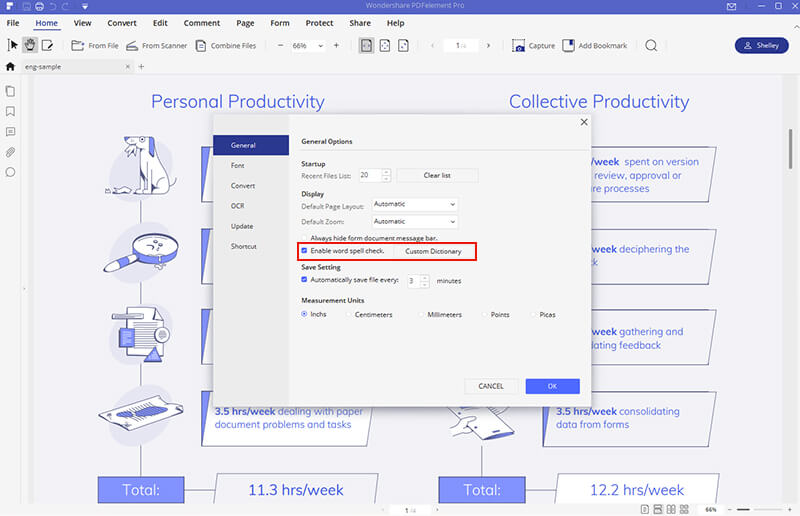Go to previous page arrow
The width and height of the screenshot is (800, 516).
click(x=433, y=45)
